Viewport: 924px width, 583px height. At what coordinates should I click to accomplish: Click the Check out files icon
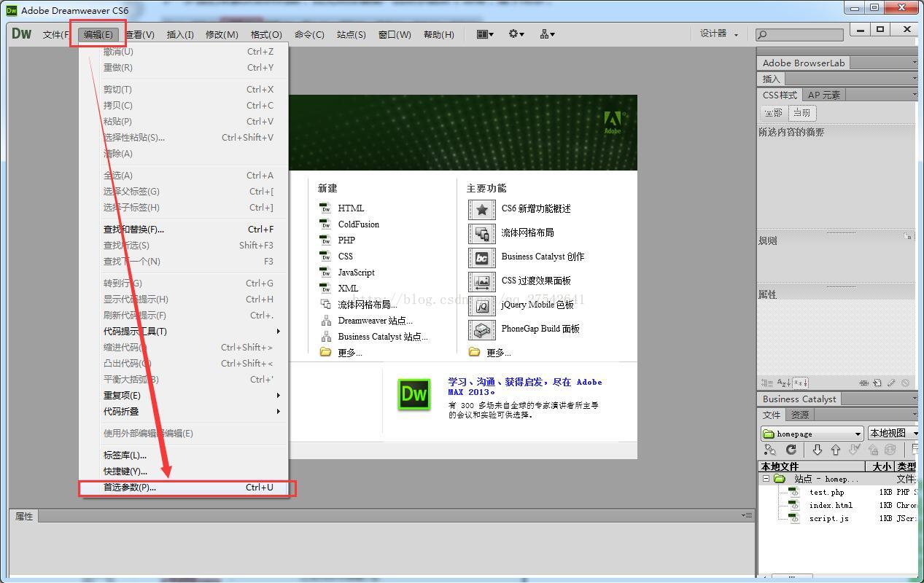[854, 450]
